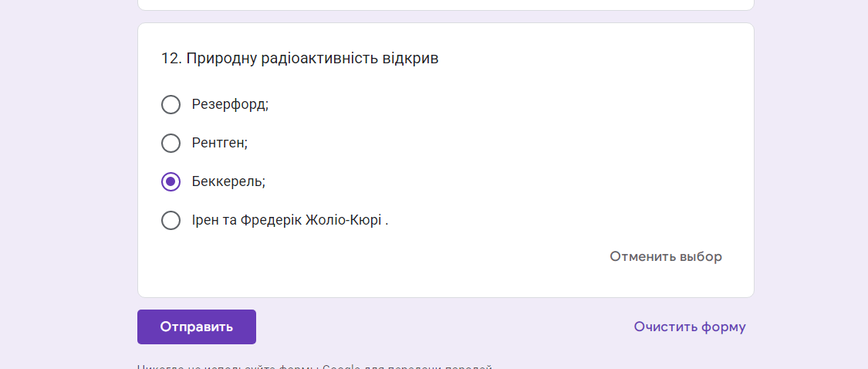Submit the form with the Отправить button
The image size is (868, 369).
[x=197, y=327]
